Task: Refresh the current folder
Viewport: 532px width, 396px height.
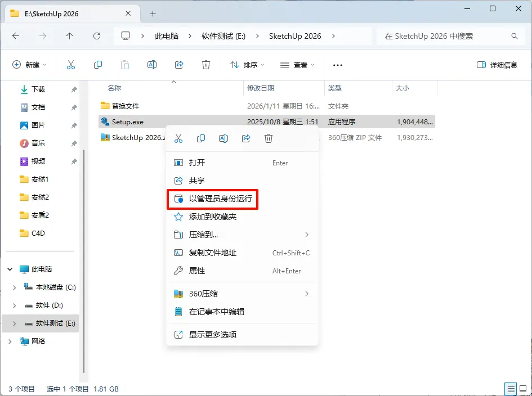Action: pos(97,36)
